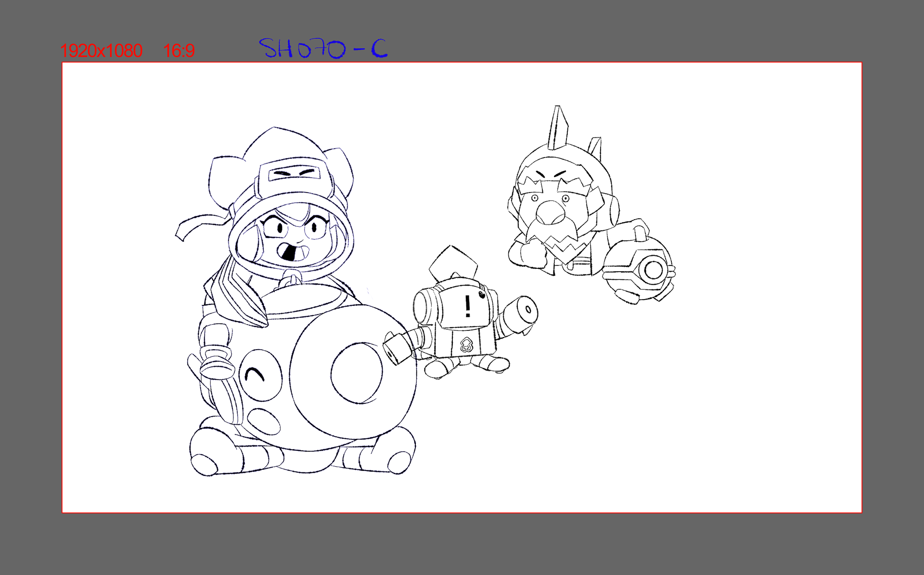Screen dimensions: 924x575
Task: Click the red "1920x1080" resolution label
Action: pos(101,51)
